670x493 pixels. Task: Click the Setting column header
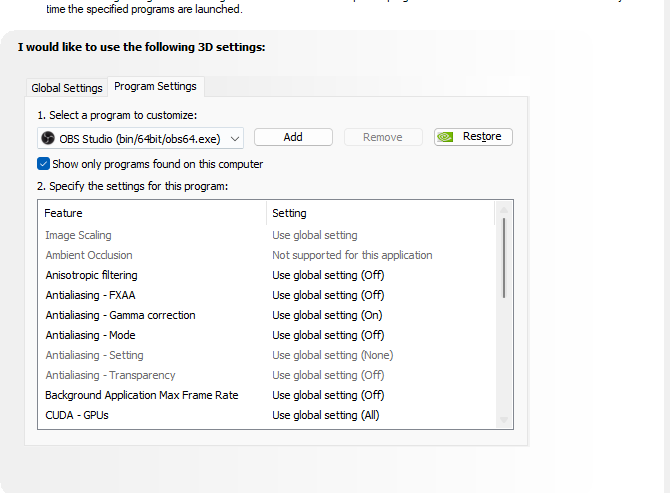pos(289,213)
